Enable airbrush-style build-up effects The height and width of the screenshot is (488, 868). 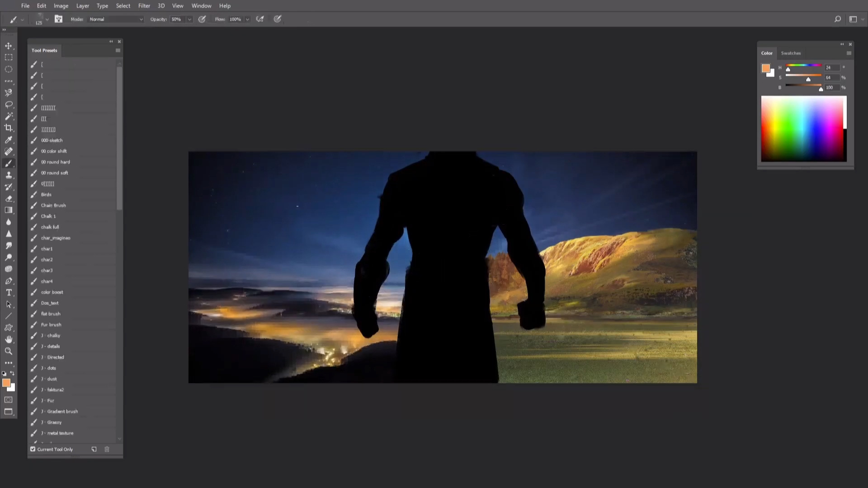260,19
